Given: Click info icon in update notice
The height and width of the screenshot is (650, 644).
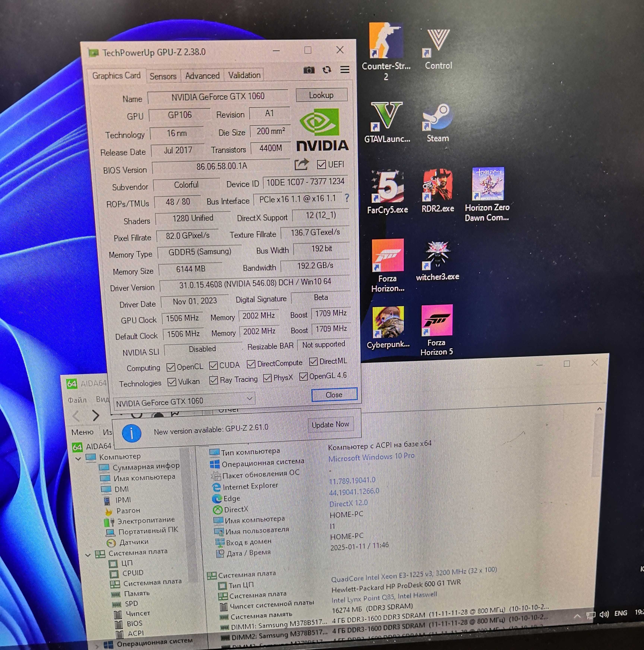Looking at the screenshot, I should tap(132, 433).
